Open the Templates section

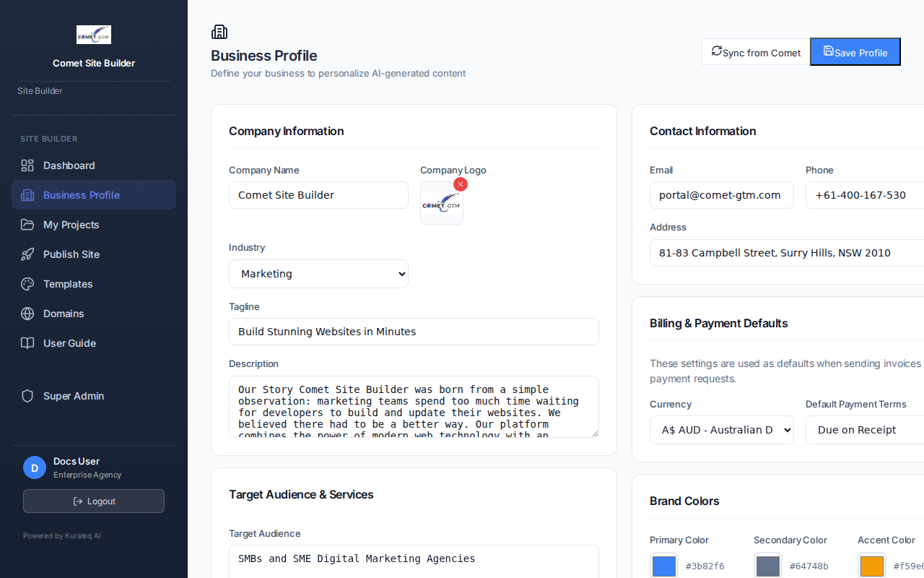(69, 284)
